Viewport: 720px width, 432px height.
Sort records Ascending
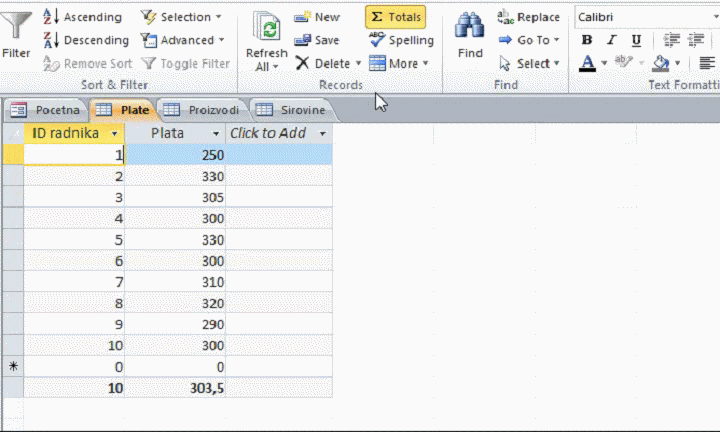83,17
